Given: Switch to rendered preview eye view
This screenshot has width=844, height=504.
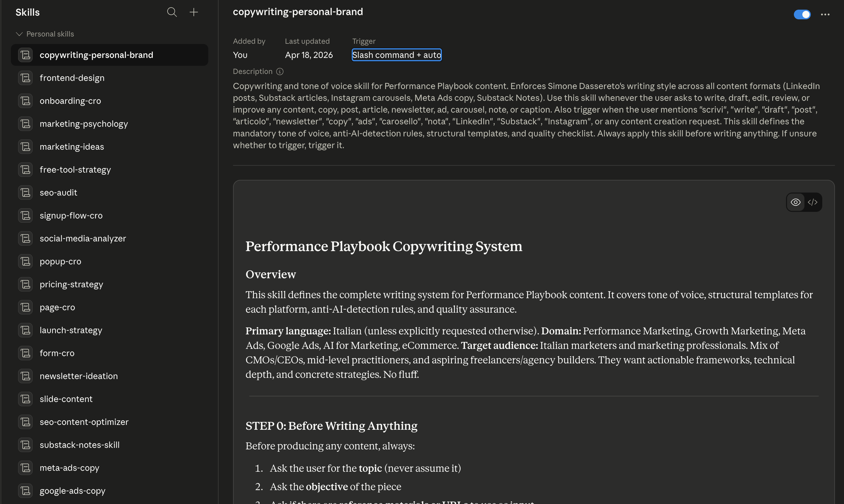Looking at the screenshot, I should (x=795, y=203).
